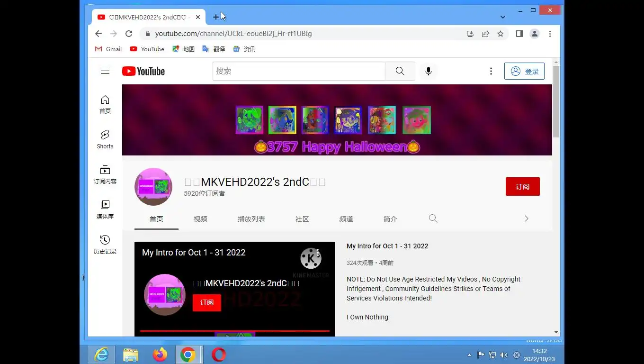
Task: Open Chrome three-dot menu
Action: [550, 34]
